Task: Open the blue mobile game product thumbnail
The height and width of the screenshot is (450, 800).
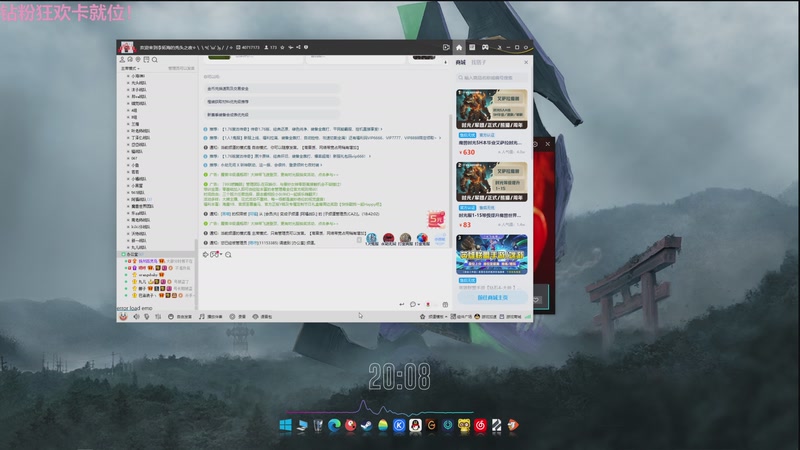Action: pos(492,255)
